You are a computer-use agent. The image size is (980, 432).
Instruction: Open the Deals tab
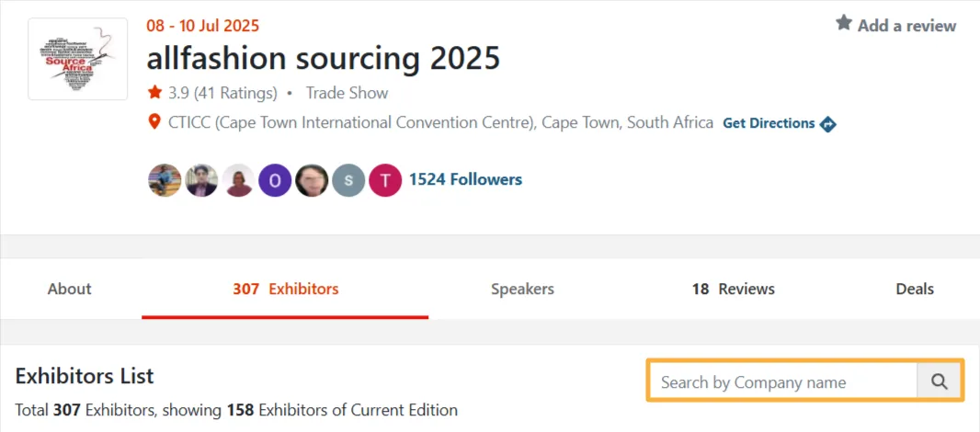[x=915, y=289]
